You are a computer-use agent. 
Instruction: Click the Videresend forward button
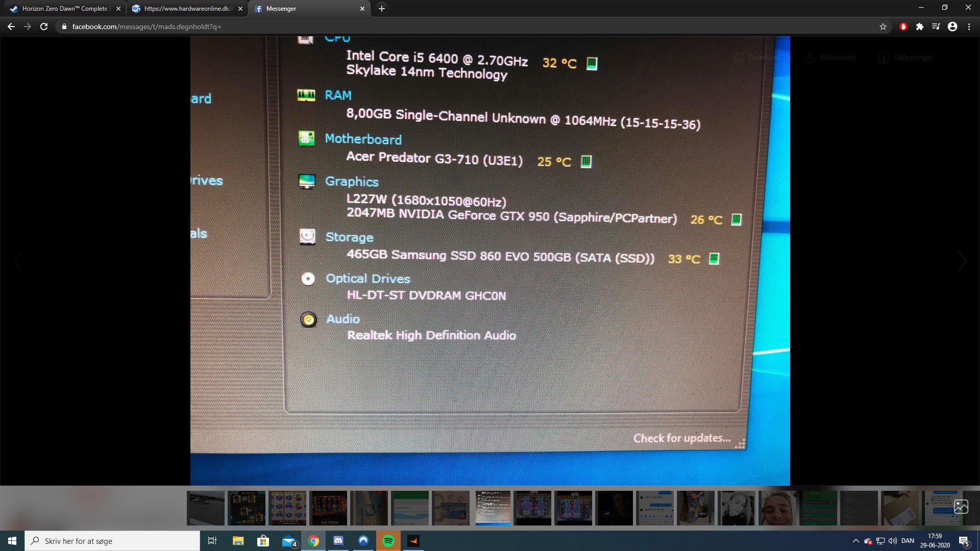(x=830, y=58)
